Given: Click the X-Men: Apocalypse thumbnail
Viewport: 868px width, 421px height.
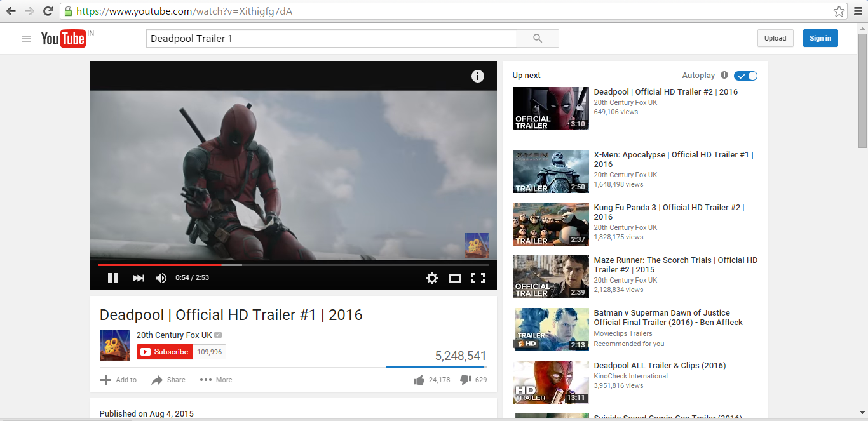Looking at the screenshot, I should tap(550, 171).
